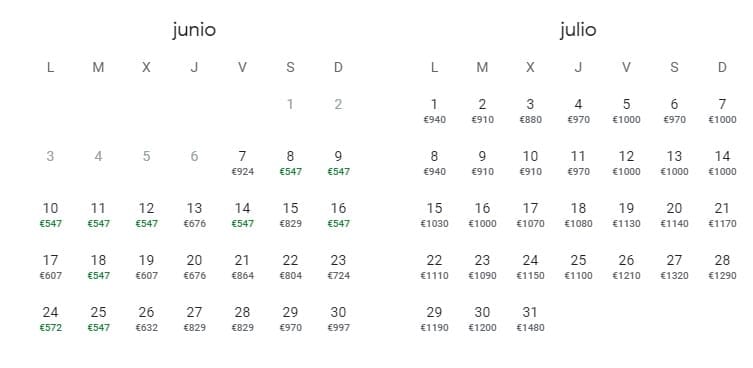Choose June 7 with €924 fare
753x368 pixels.
coord(242,163)
